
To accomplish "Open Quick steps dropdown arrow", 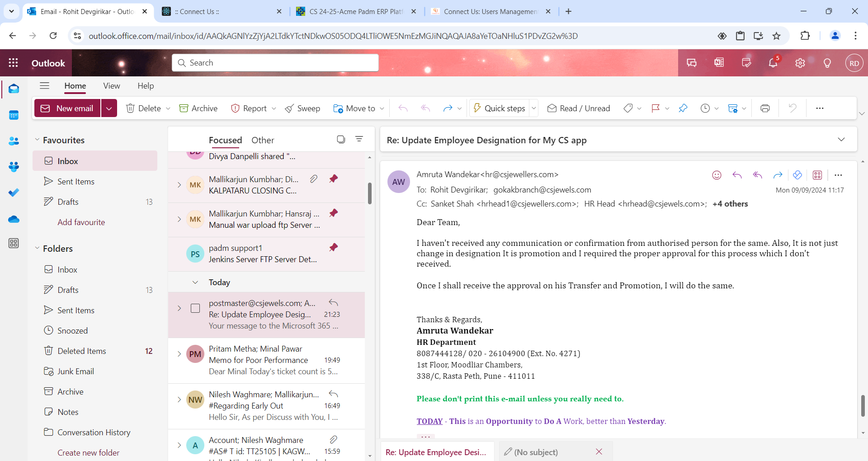I will pos(533,108).
